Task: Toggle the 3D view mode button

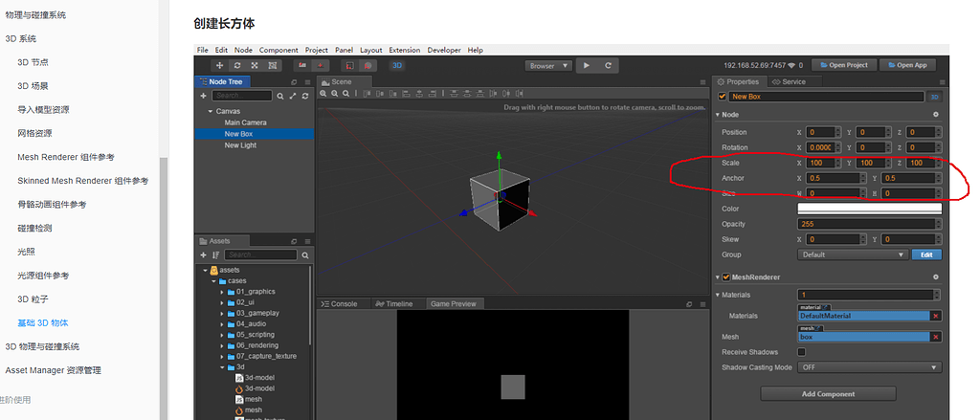Action: pos(396,65)
